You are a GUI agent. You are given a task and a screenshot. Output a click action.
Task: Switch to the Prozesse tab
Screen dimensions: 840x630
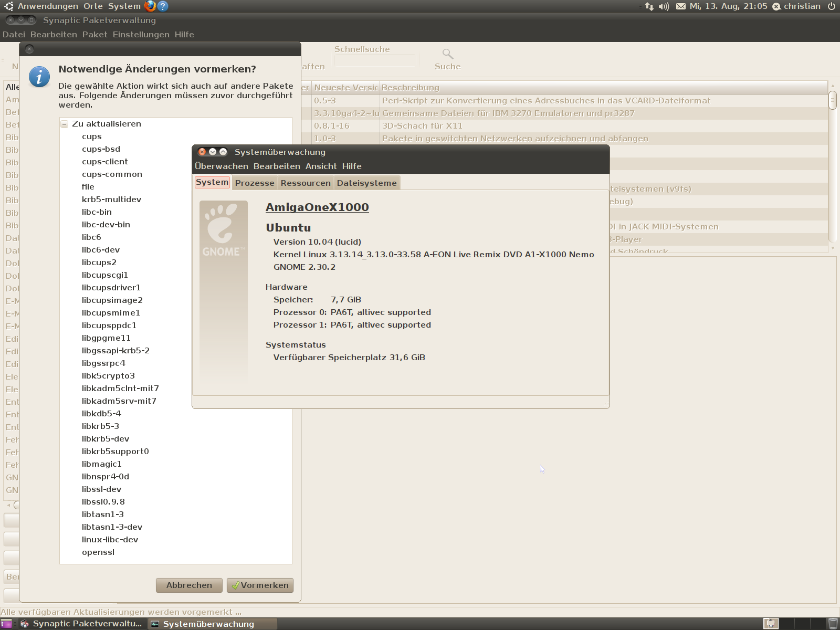tap(255, 183)
